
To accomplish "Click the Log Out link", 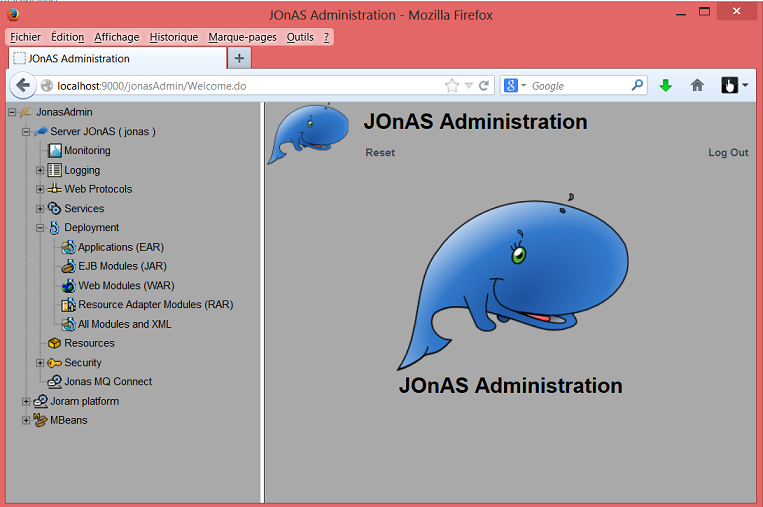I will 728,153.
